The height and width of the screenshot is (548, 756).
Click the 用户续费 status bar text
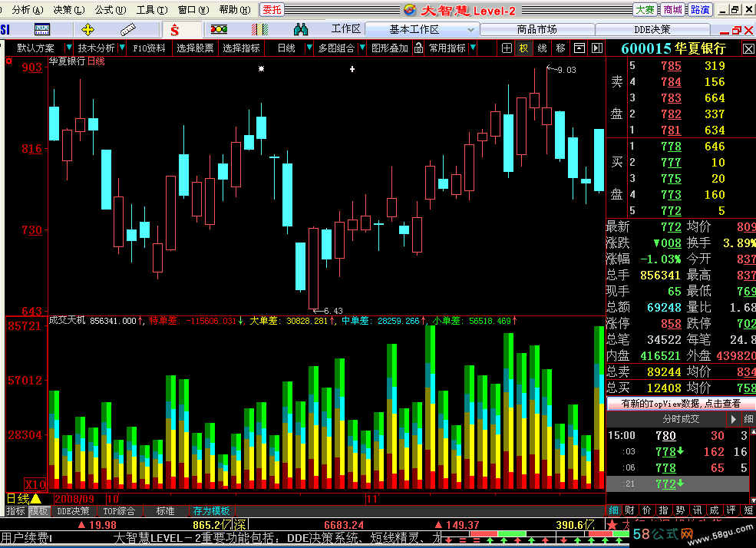25,537
